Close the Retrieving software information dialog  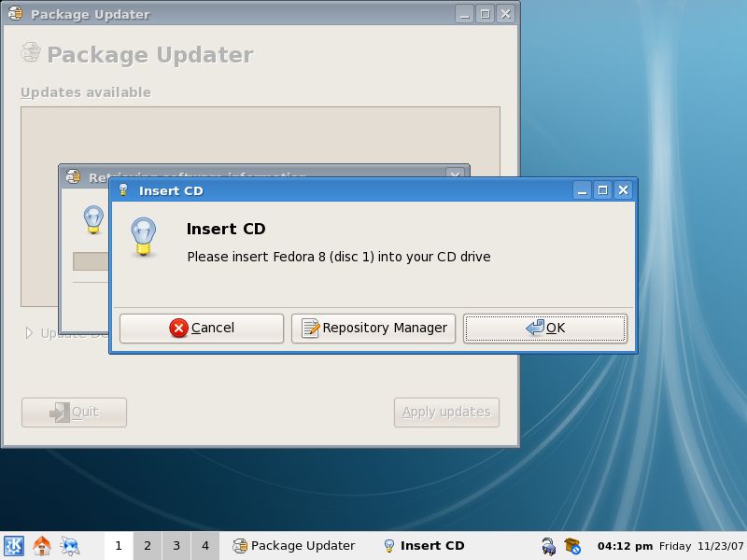pos(455,175)
